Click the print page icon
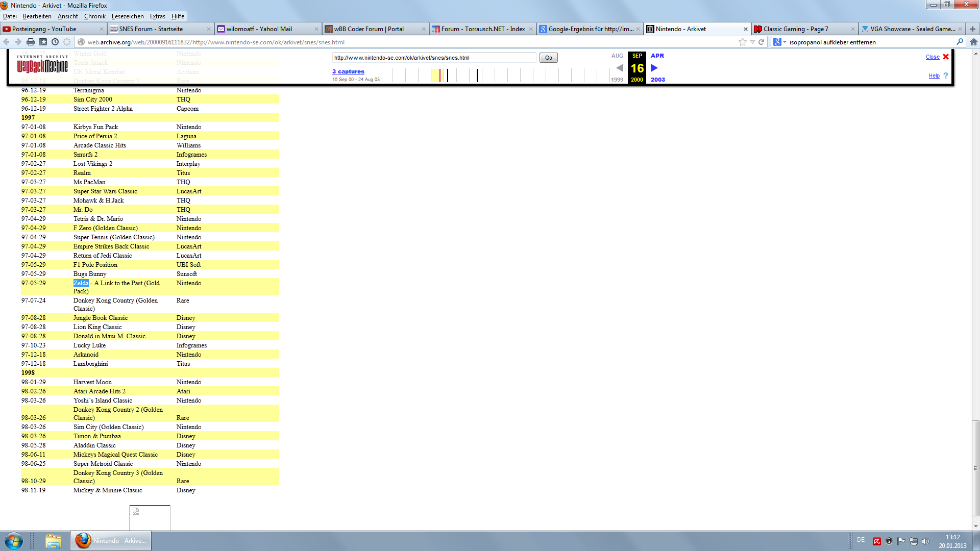The width and height of the screenshot is (980, 551). click(31, 42)
